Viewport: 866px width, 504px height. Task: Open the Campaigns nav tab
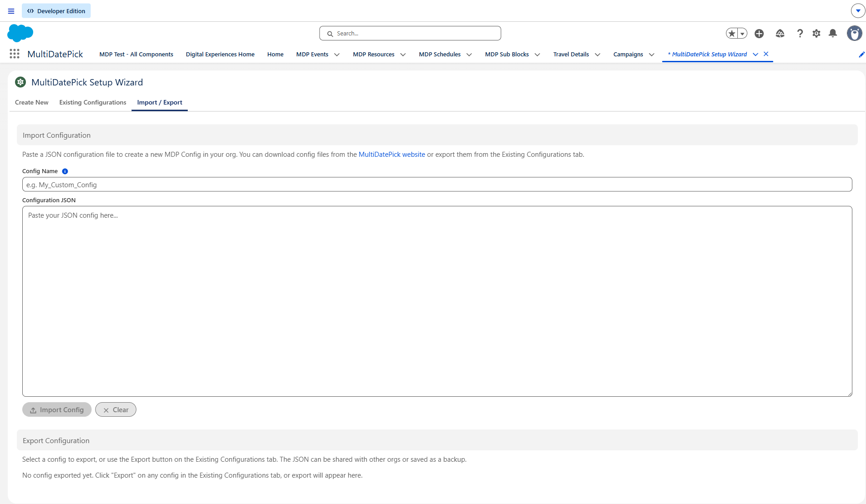tap(628, 54)
